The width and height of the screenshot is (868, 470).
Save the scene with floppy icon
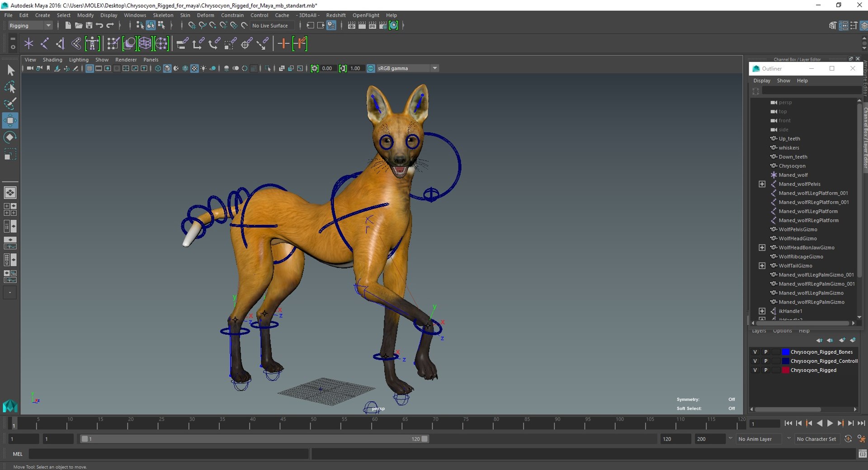[x=89, y=25]
